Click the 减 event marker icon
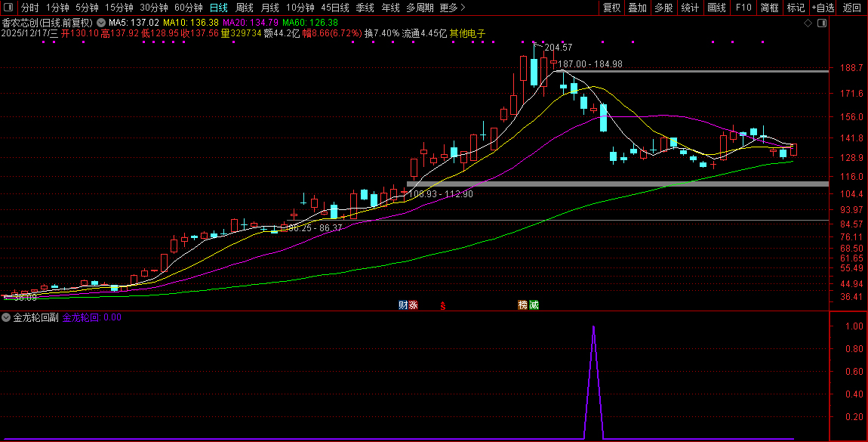This screenshot has width=868, height=442. [x=534, y=305]
